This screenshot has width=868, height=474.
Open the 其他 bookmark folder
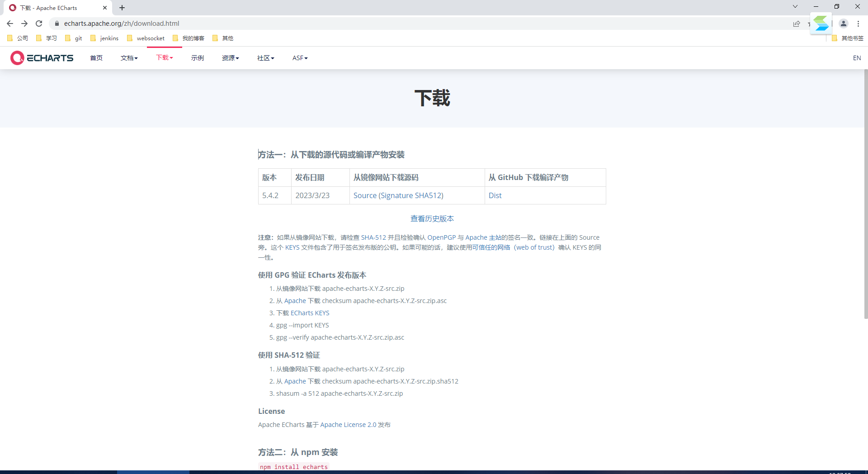[223, 38]
